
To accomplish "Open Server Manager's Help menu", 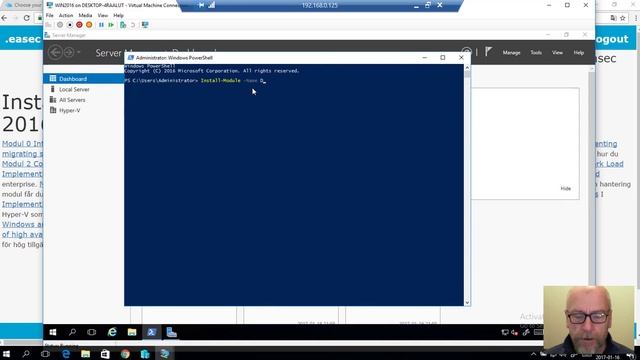I will (x=578, y=53).
